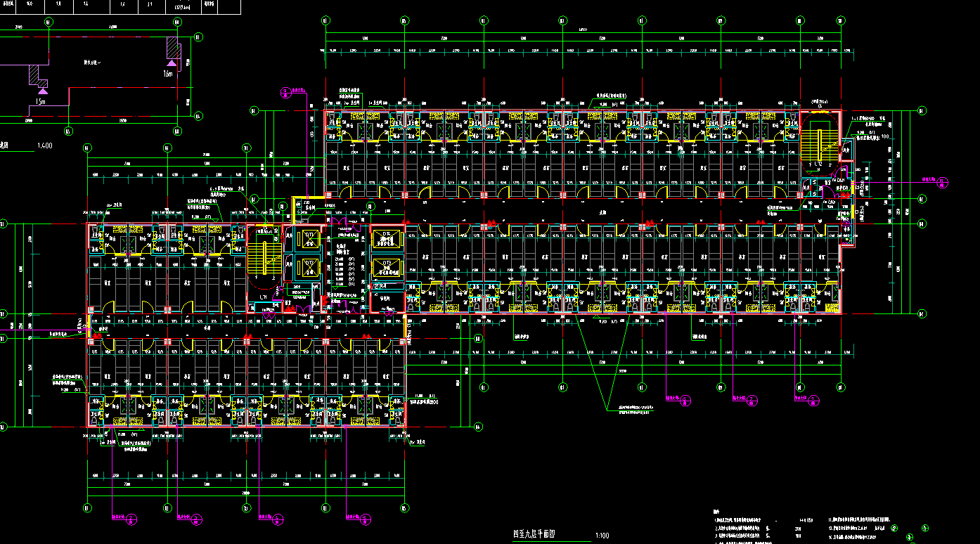Click the hatched block beside the 16m label
Screen dimensions: 980x544
coord(174,48)
